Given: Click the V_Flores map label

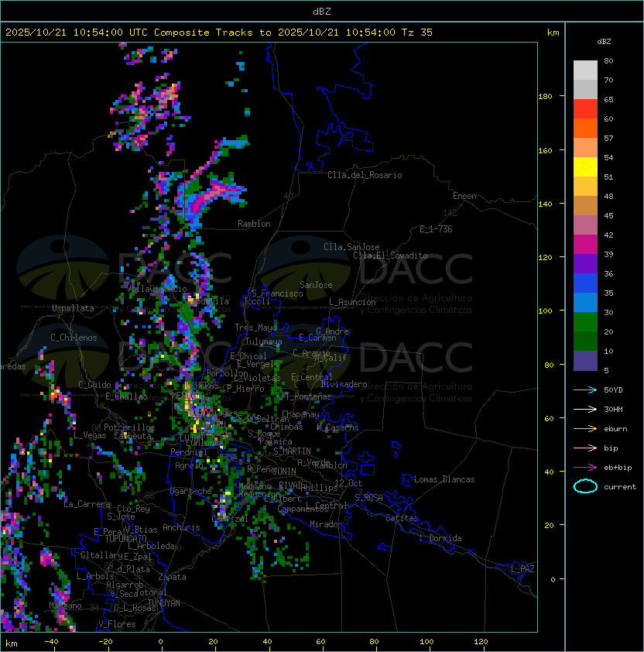Looking at the screenshot, I should [117, 624].
